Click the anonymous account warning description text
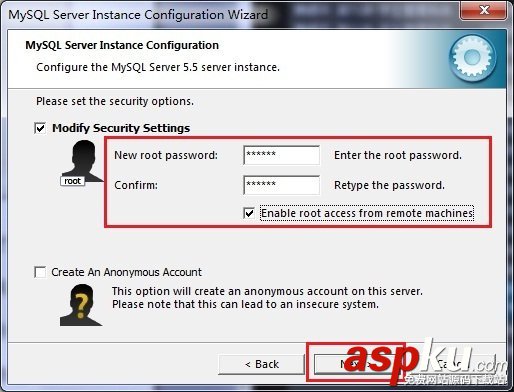This screenshot has width=514, height=392. (267, 298)
